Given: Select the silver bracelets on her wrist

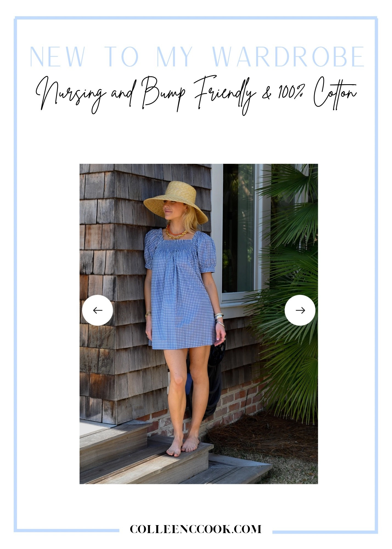Looking at the screenshot, I should point(219,319).
